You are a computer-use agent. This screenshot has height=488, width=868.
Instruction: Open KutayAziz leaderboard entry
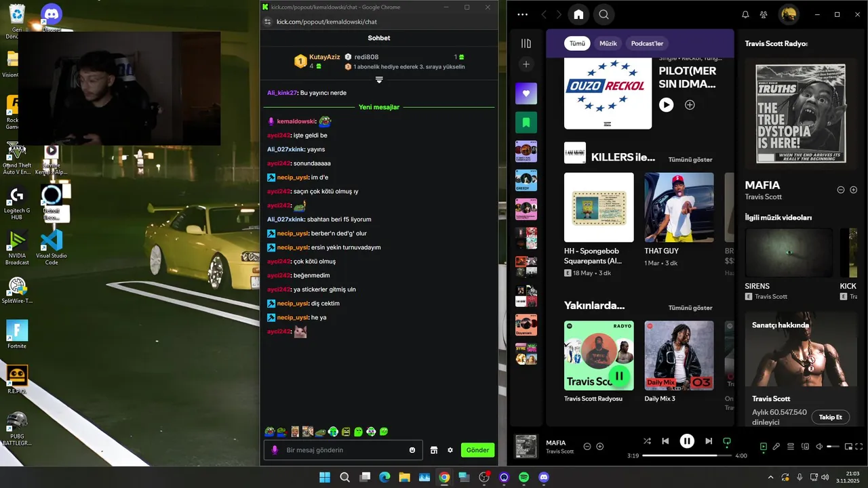pyautogui.click(x=317, y=61)
